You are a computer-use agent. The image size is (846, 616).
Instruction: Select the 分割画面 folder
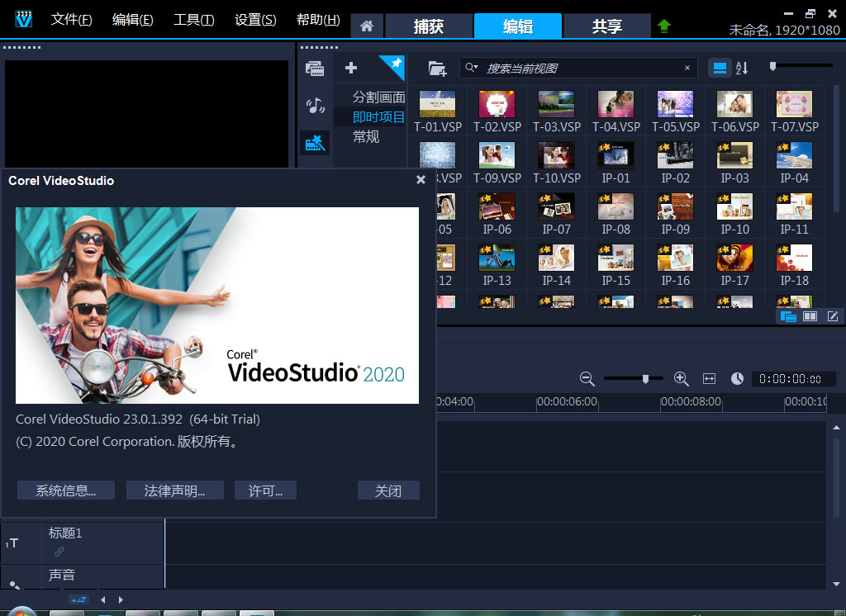pyautogui.click(x=378, y=97)
